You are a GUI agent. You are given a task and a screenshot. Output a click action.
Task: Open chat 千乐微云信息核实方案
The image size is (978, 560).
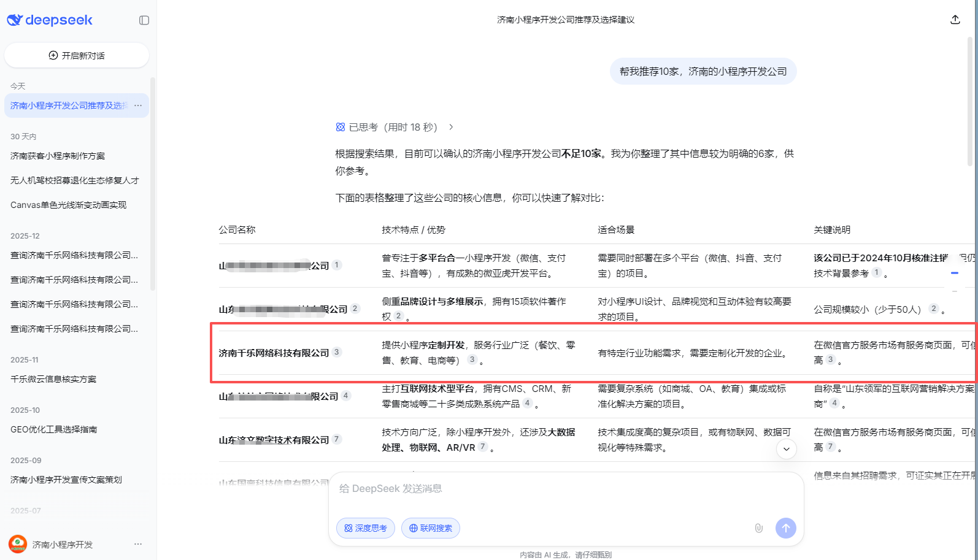pyautogui.click(x=53, y=379)
